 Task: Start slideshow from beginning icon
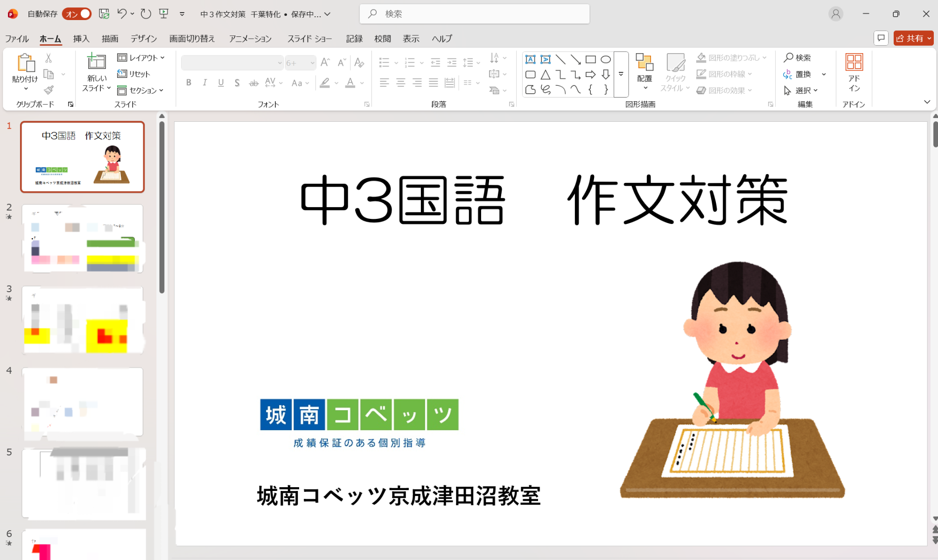(x=164, y=14)
